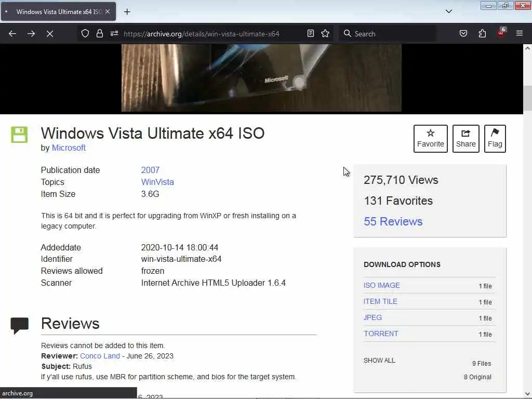Open reviewer Conco Land profile link
The height and width of the screenshot is (399, 532).
[100, 356]
